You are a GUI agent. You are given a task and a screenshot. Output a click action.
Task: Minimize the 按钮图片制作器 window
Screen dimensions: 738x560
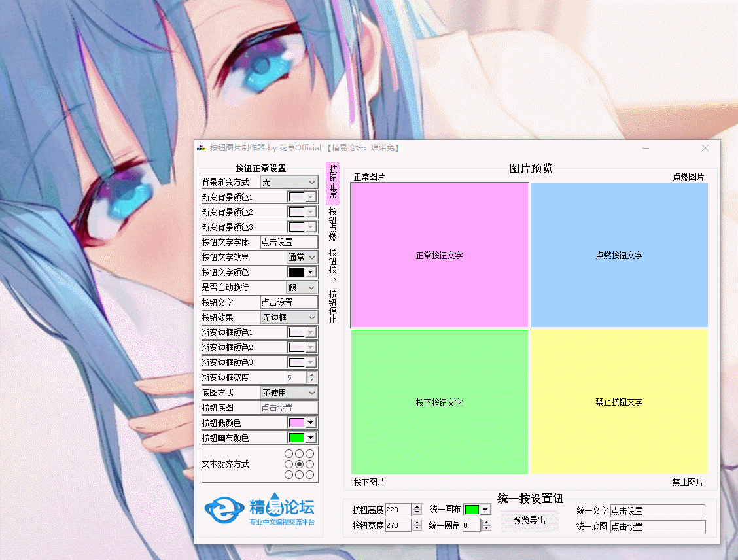point(646,148)
